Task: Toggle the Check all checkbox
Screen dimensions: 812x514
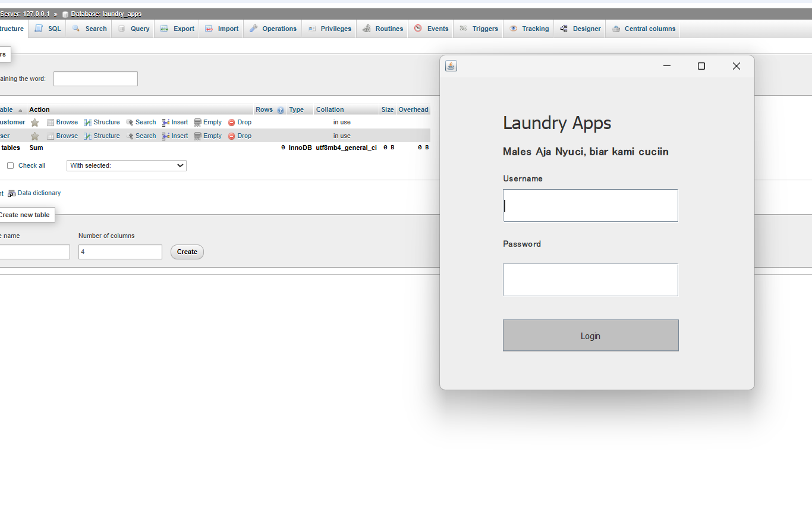Action: point(10,166)
